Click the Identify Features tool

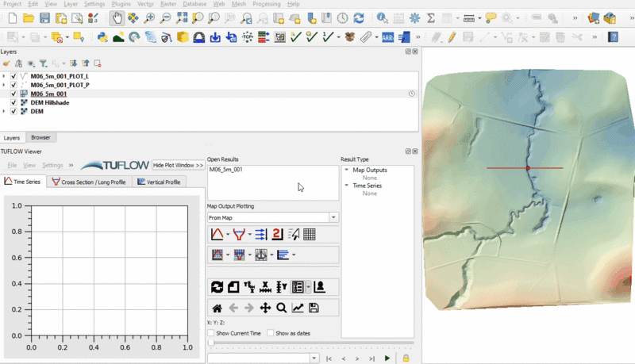[383, 17]
